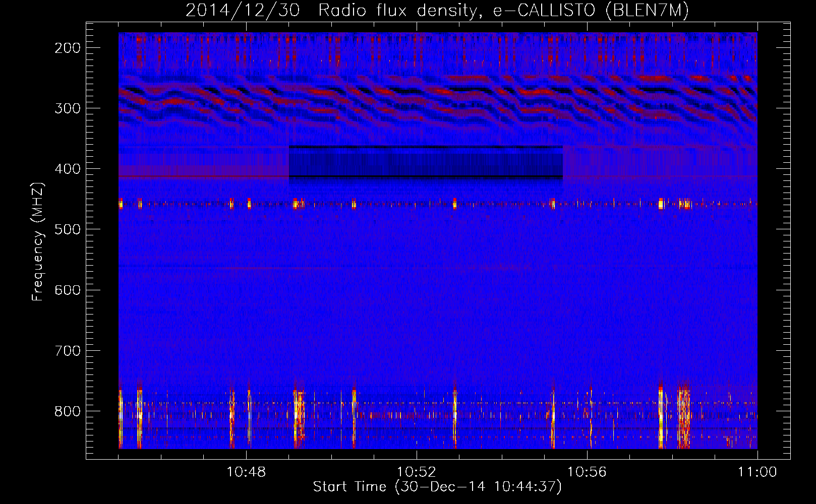This screenshot has height=504, width=816.
Task: Click the 800 frequency tick label
Action: coord(68,411)
